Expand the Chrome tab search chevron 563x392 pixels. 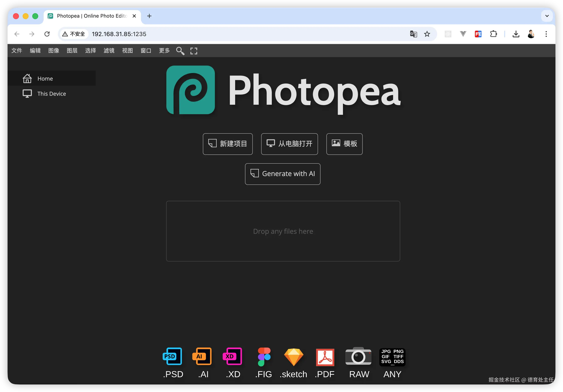click(x=547, y=16)
